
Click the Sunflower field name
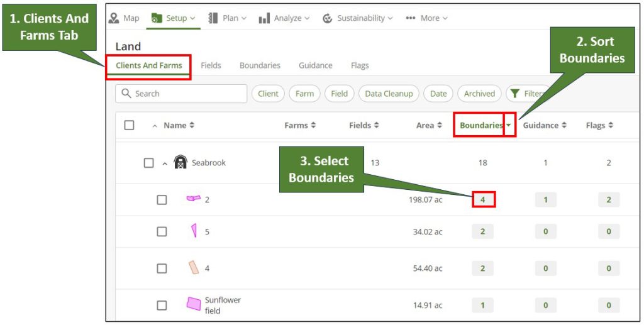(223, 306)
